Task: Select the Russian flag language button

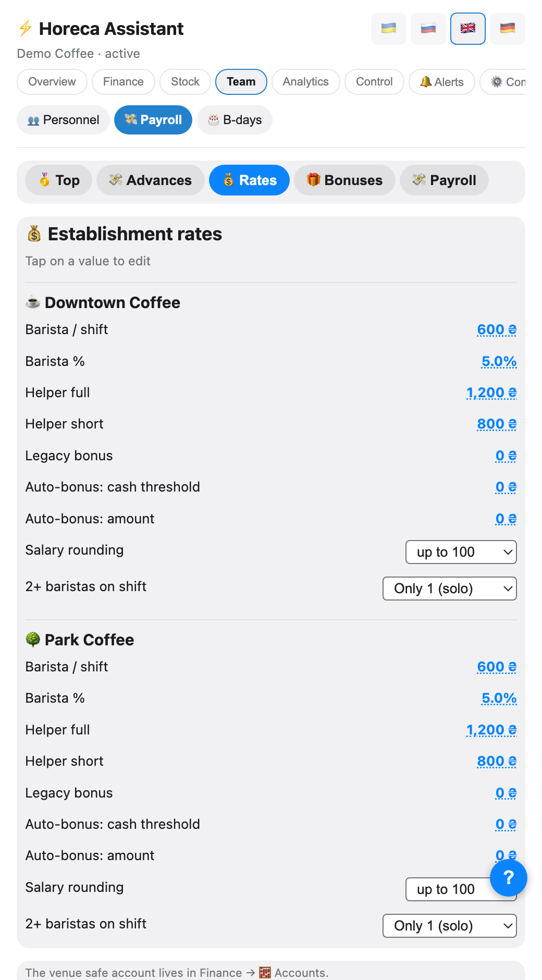Action: pos(428,29)
